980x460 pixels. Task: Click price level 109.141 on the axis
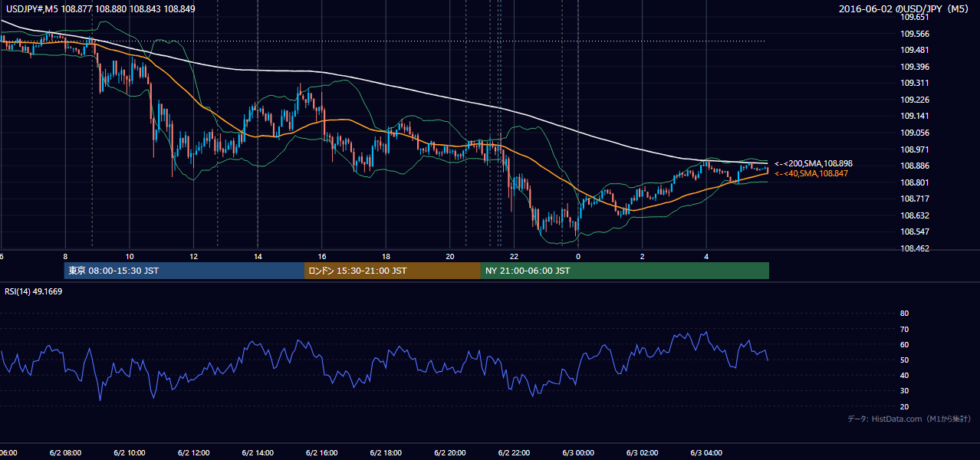[x=914, y=117]
